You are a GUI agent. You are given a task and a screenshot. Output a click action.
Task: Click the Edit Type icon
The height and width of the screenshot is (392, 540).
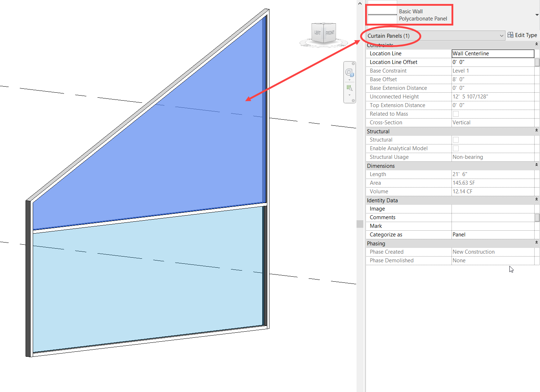[510, 35]
